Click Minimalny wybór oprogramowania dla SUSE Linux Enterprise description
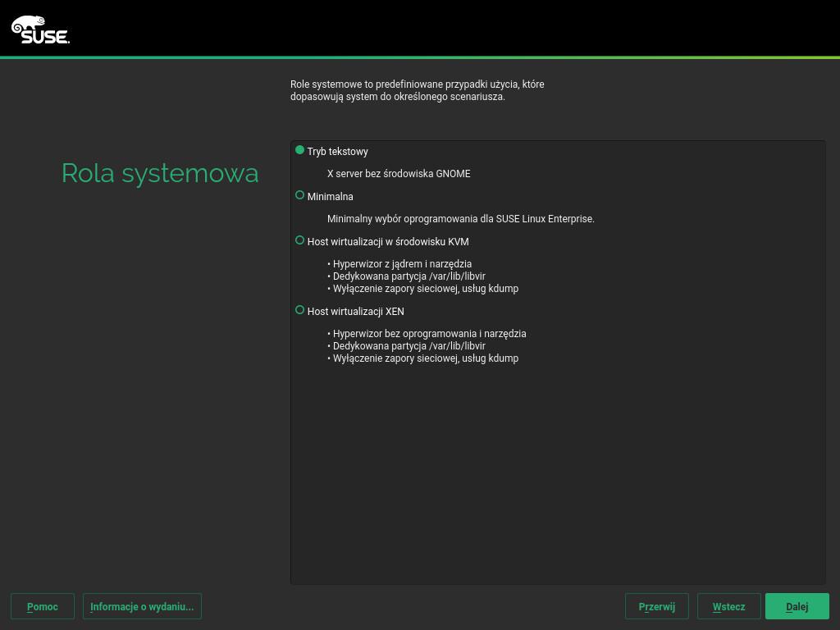The height and width of the screenshot is (630, 840). 461,218
